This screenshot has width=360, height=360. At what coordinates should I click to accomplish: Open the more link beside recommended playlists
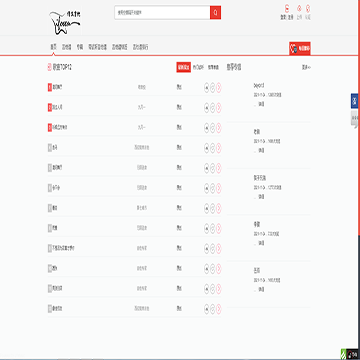tap(306, 67)
